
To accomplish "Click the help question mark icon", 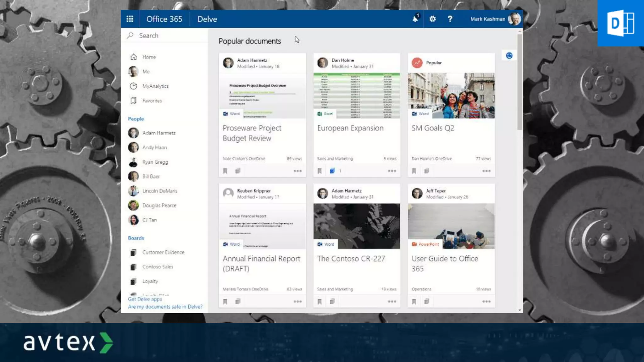I will pyautogui.click(x=450, y=19).
